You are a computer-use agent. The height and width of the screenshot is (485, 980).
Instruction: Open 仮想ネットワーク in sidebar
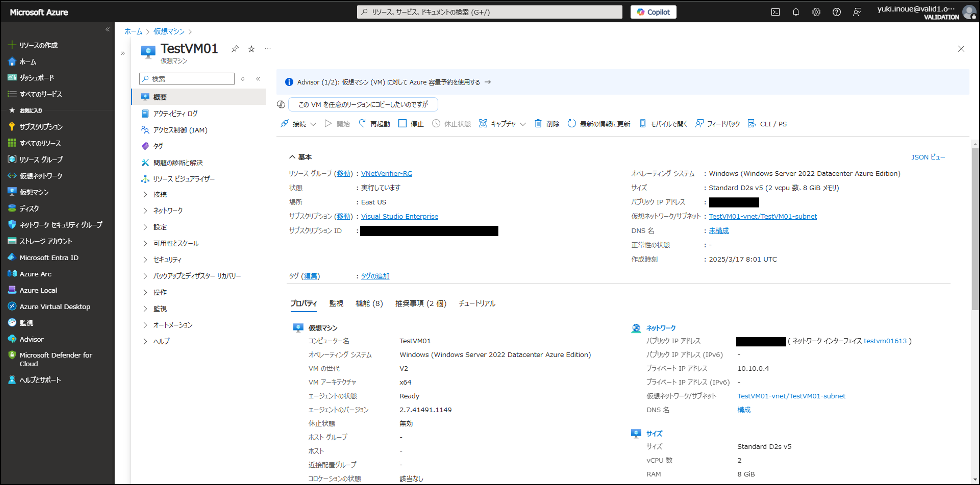click(x=35, y=176)
